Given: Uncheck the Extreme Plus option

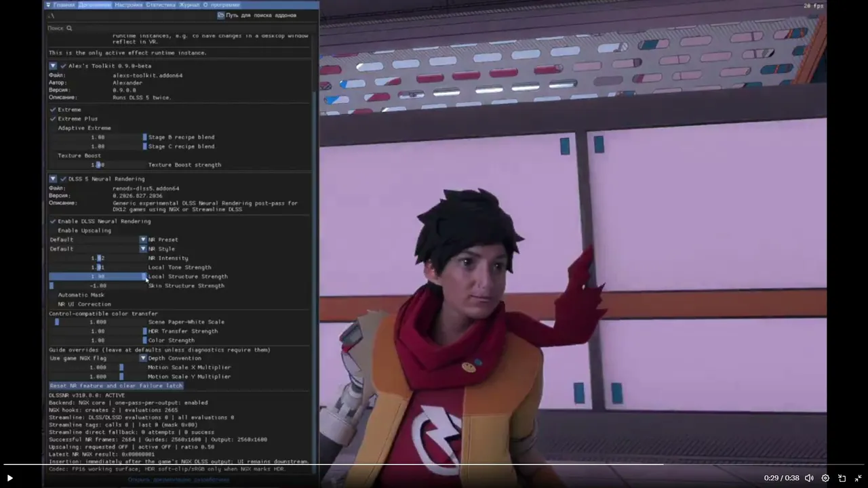Looking at the screenshot, I should [52, 119].
